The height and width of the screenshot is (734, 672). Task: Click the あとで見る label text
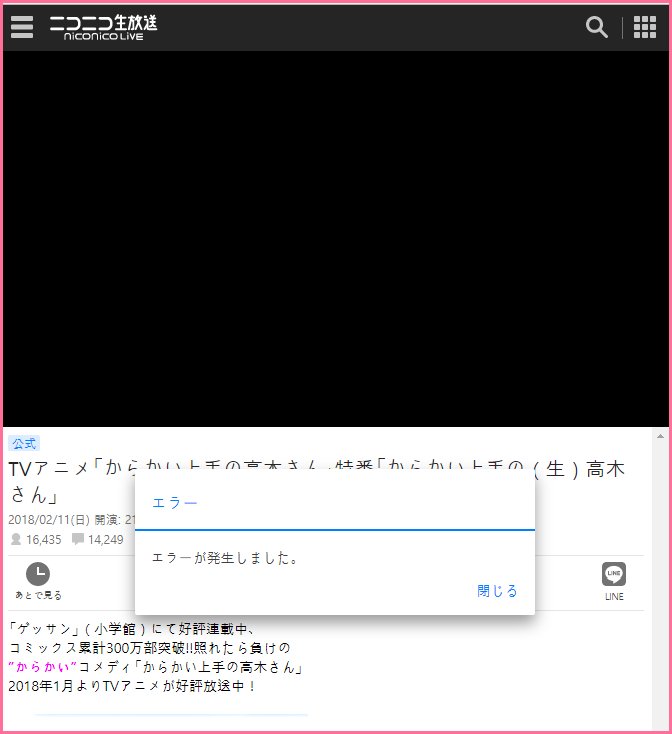(38, 596)
